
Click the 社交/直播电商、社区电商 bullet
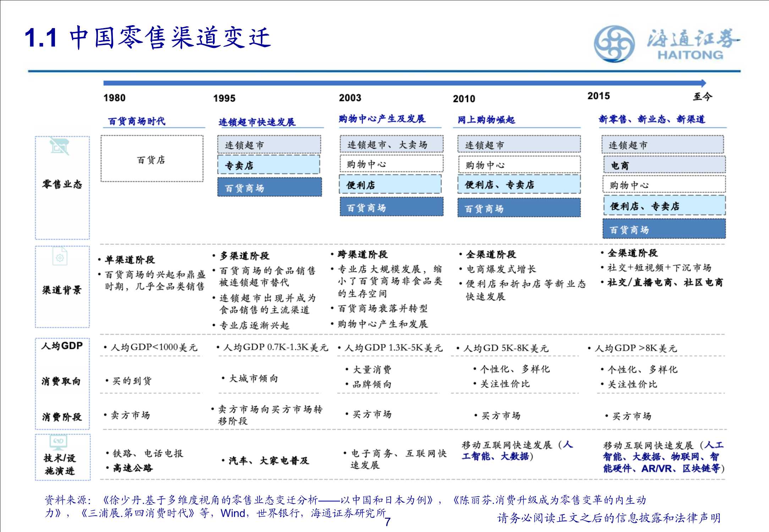pos(662,282)
